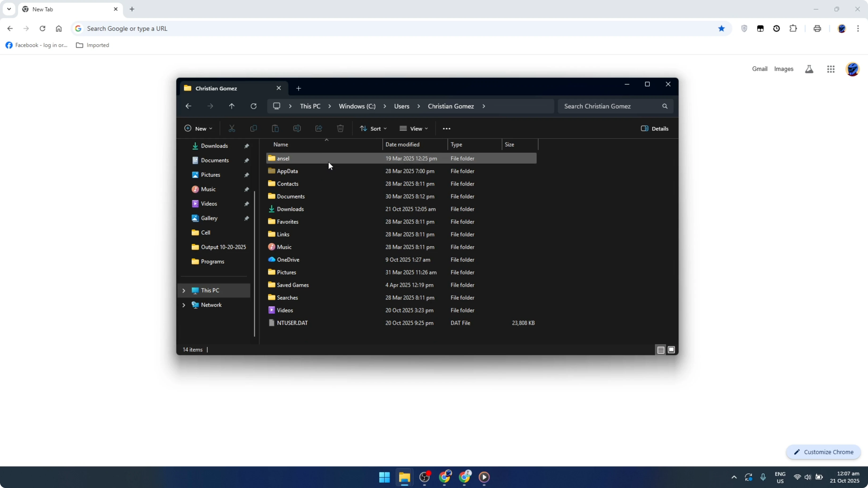868x488 pixels.
Task: Open Chrome home page button
Action: (59, 29)
